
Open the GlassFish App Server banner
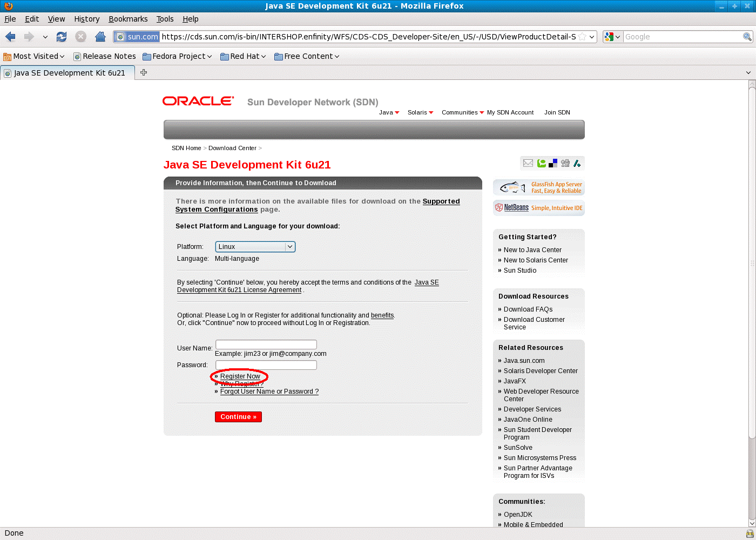point(539,187)
